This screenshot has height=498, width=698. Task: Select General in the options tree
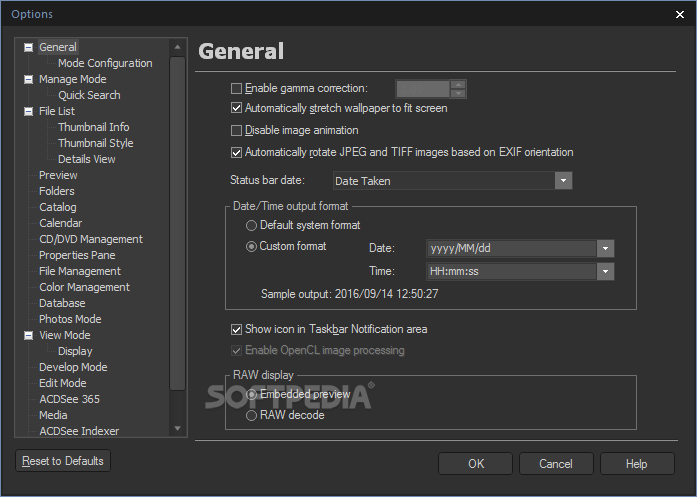coord(58,47)
